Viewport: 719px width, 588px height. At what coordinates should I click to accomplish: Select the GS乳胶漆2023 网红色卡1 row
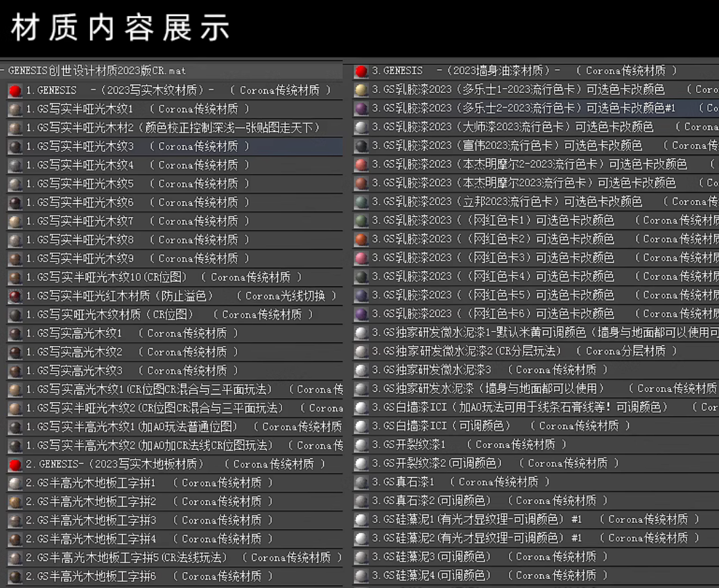click(x=536, y=220)
